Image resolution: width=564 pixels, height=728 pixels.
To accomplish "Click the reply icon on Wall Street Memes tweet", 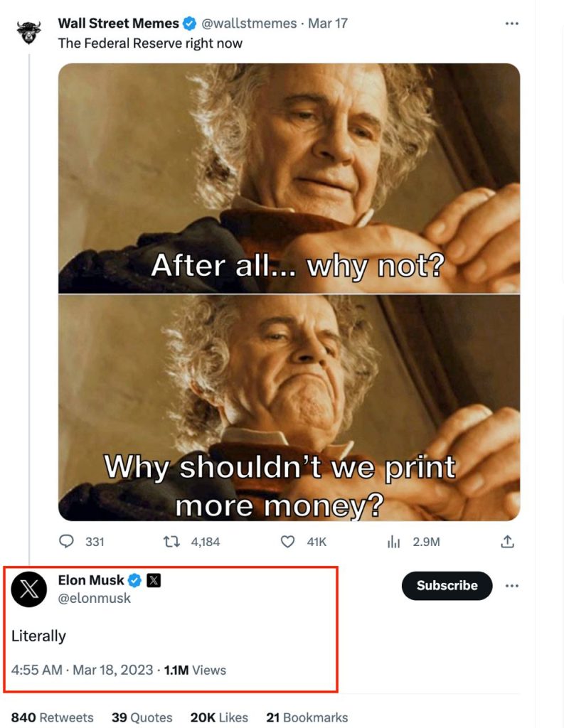I will pos(67,542).
